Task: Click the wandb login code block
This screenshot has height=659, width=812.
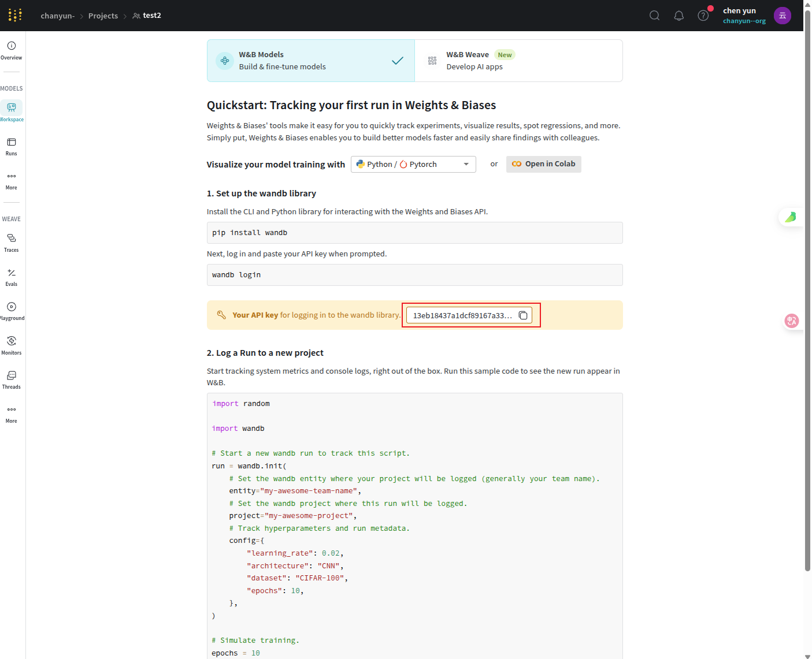Action: (x=415, y=275)
